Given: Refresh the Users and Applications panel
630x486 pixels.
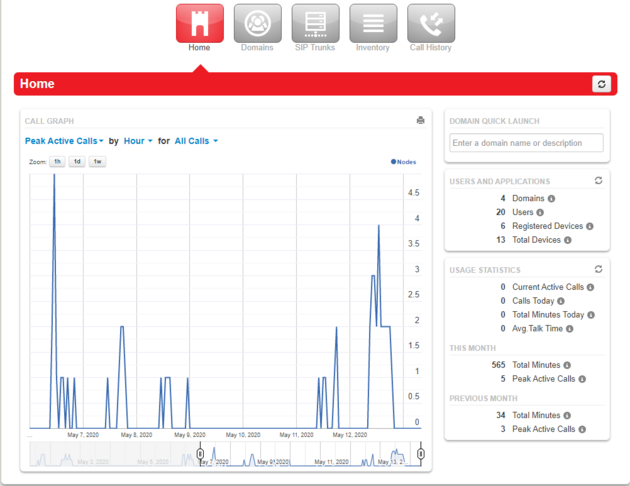Looking at the screenshot, I should 598,181.
